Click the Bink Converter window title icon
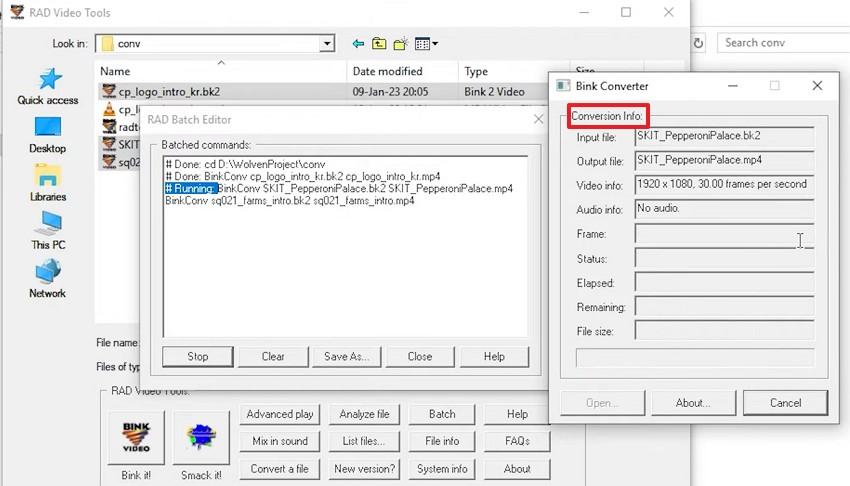The image size is (850, 486). coord(563,86)
